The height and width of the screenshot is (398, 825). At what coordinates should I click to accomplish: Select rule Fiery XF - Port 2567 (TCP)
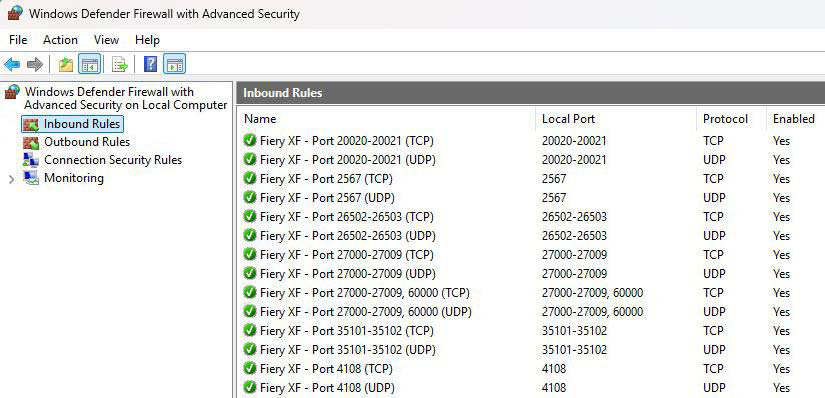pos(326,179)
